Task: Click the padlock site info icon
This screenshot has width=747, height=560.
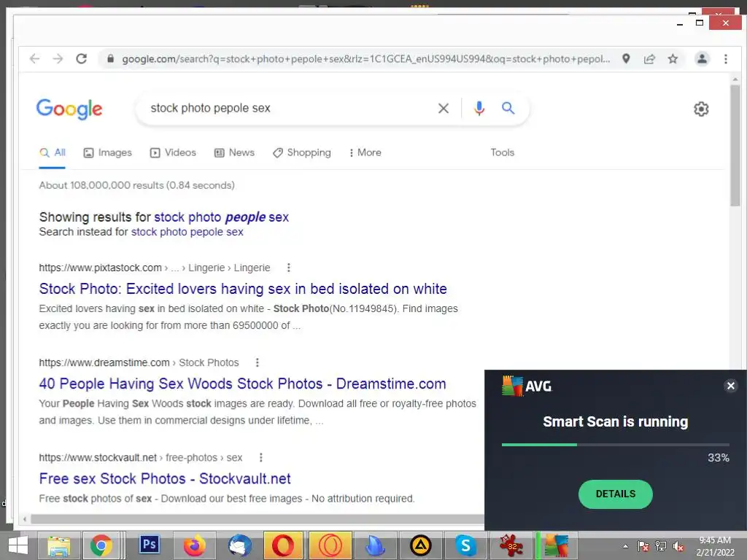Action: tap(111, 58)
